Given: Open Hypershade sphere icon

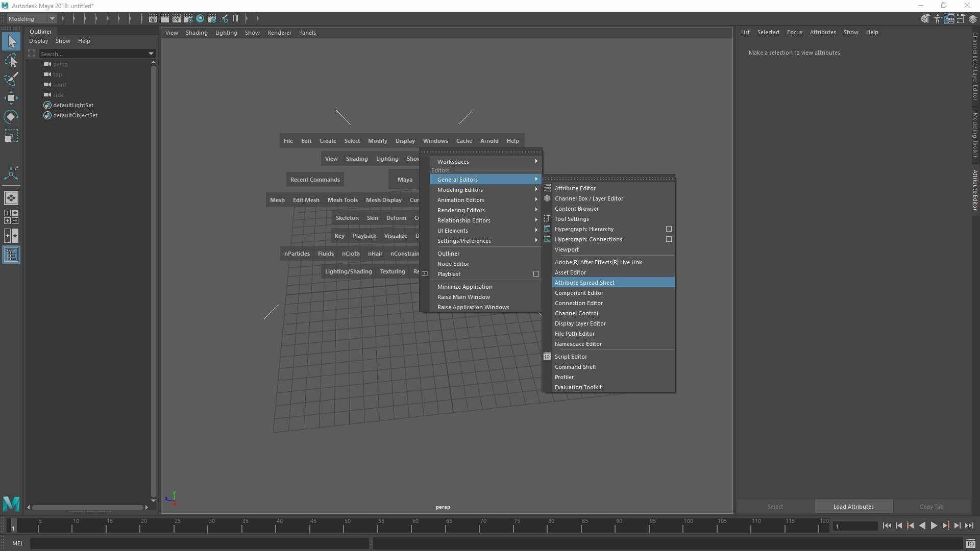Looking at the screenshot, I should 200,19.
